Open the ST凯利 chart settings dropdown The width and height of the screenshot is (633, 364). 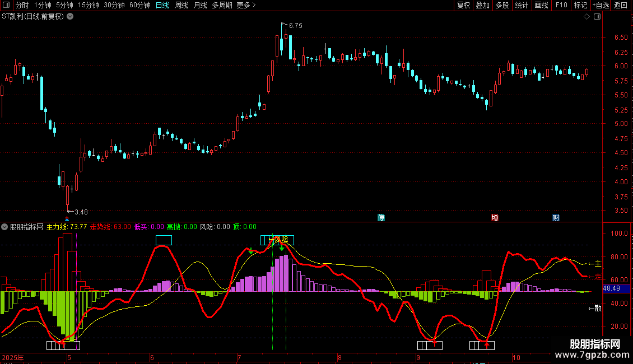click(x=69, y=17)
